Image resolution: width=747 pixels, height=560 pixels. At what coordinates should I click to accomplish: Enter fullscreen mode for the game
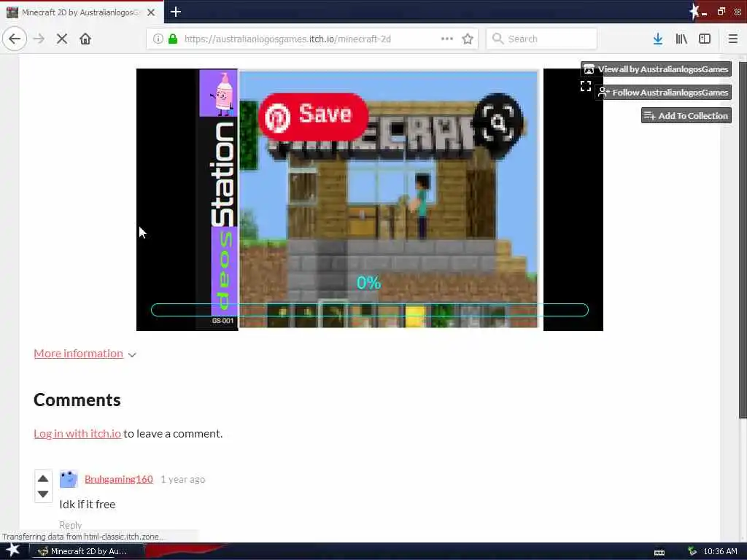click(x=586, y=86)
